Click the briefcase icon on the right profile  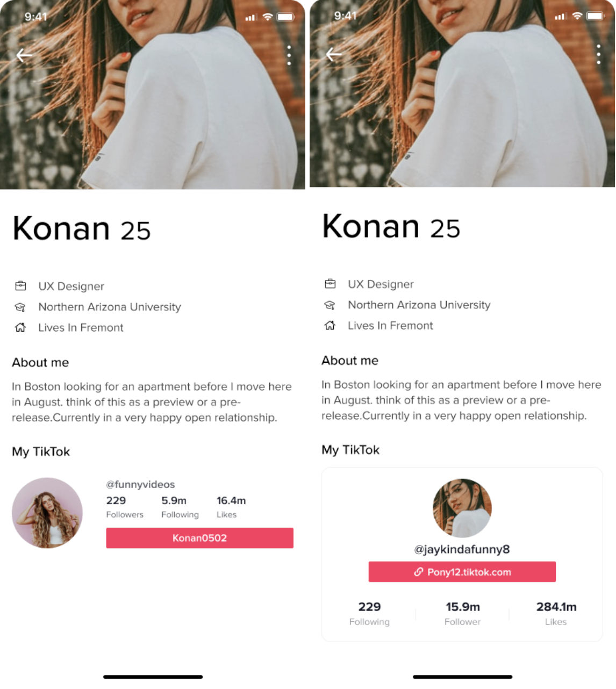point(330,284)
